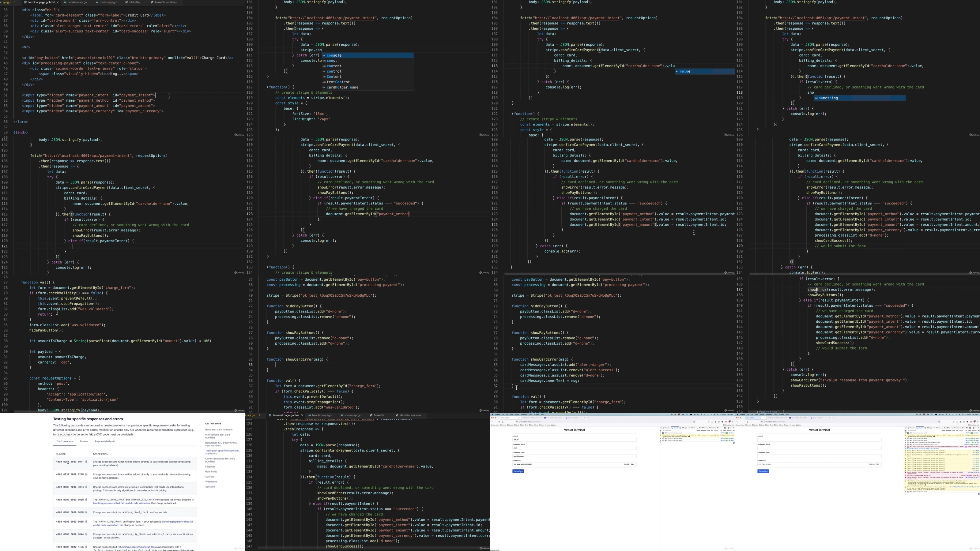Screen dimensions: 980x551
Task: Open Performance panel in empty-form browser devtools
Action: click(956, 428)
